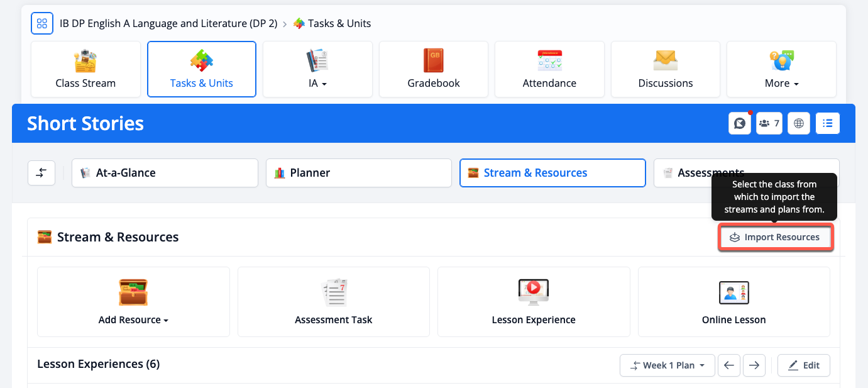This screenshot has height=388, width=868.
Task: Click the Import Resources button
Action: pos(776,238)
